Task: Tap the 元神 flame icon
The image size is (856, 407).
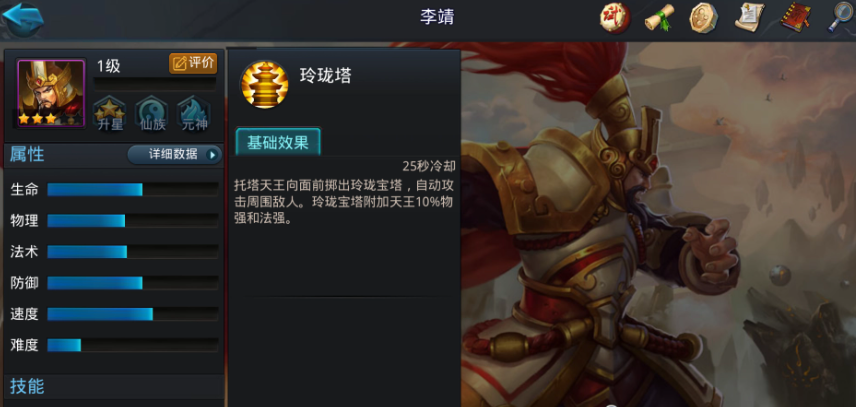Action: (x=194, y=114)
